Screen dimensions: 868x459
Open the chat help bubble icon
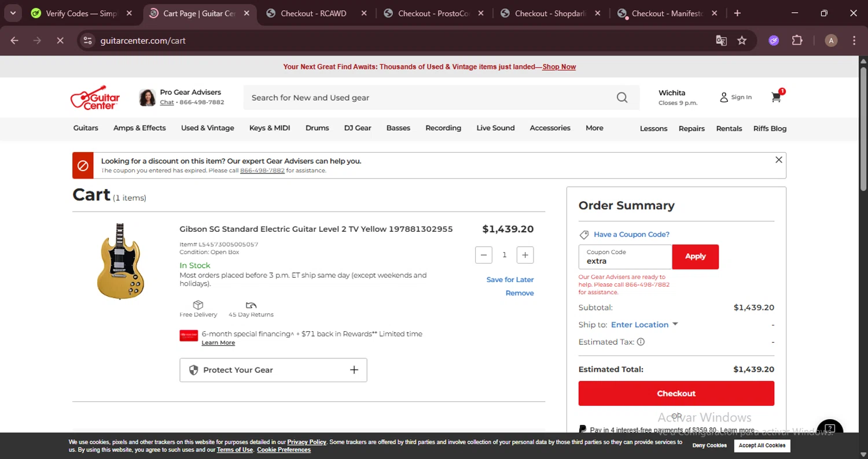830,428
